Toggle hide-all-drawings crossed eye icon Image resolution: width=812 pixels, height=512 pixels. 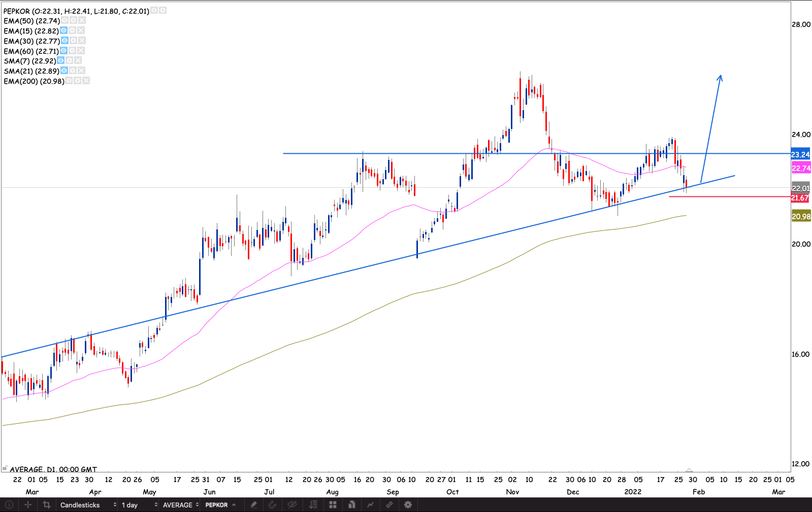[x=292, y=505]
